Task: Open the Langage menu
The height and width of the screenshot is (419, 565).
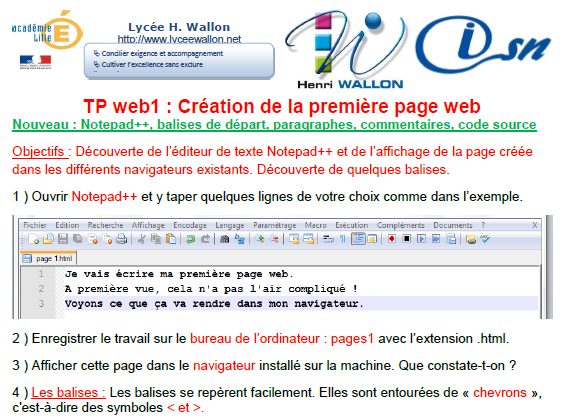Action: 230,225
